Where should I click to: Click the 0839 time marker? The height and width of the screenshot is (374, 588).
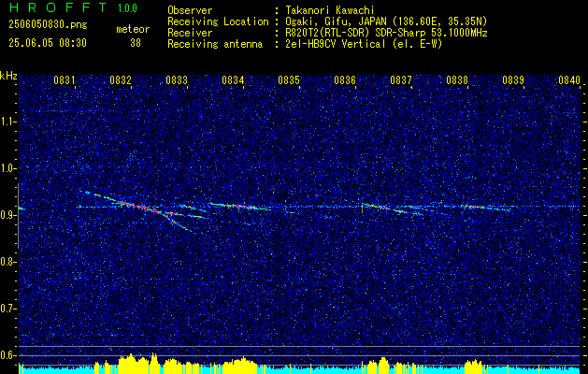pos(513,80)
